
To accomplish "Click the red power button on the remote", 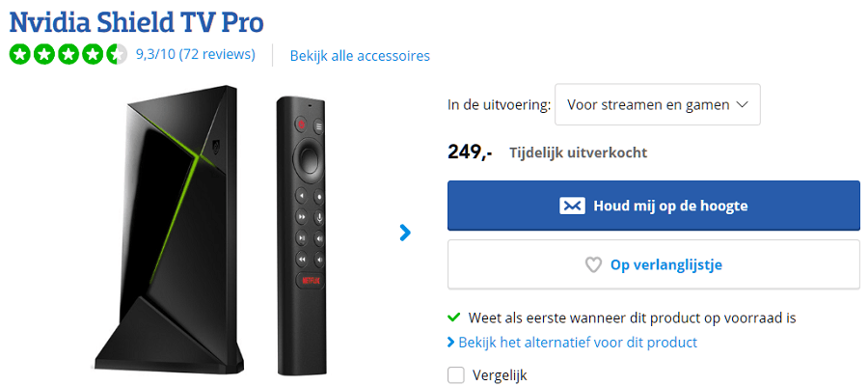I will pos(300,124).
